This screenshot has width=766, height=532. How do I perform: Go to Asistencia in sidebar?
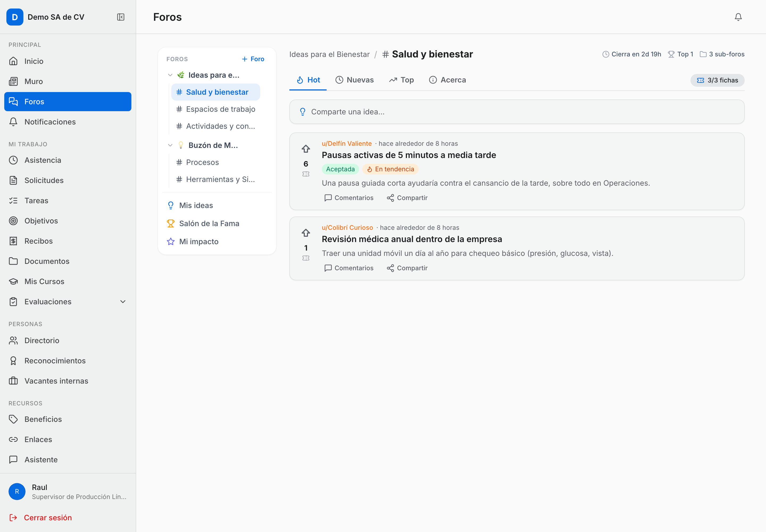68,160
